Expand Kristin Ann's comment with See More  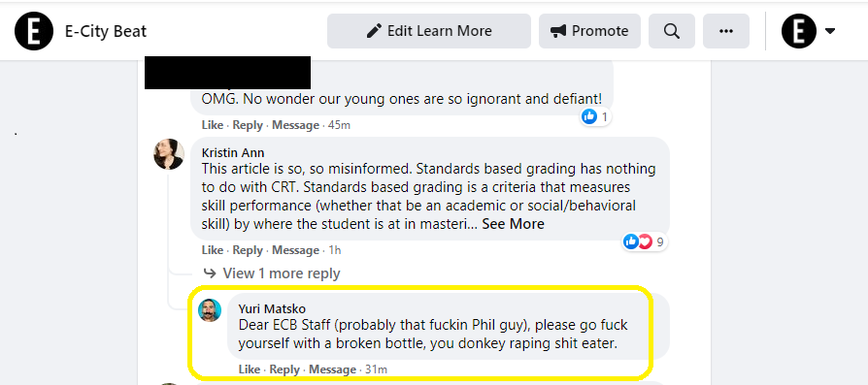point(513,224)
